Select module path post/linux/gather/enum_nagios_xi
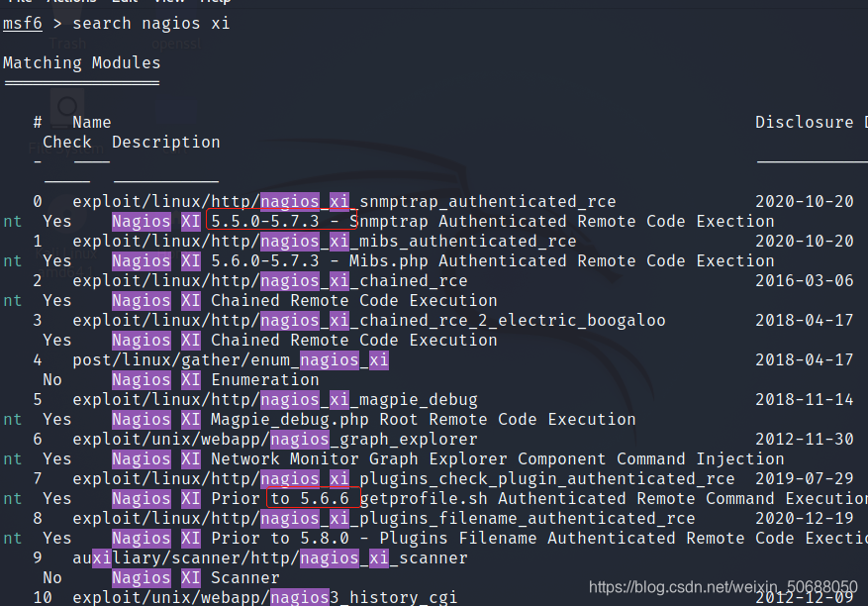Screen dimensions: 868x606 (x=231, y=360)
